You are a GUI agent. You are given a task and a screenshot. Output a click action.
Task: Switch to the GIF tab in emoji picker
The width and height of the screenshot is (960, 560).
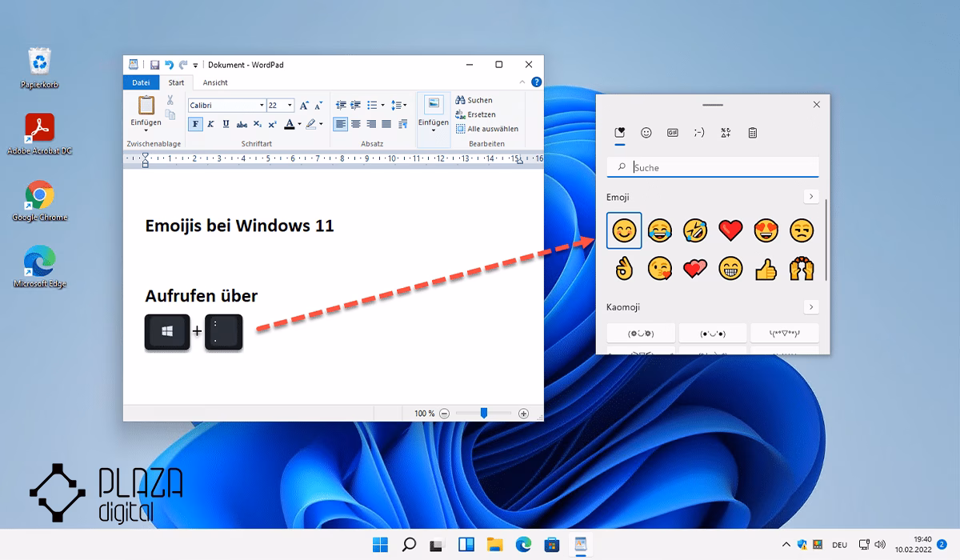(673, 133)
